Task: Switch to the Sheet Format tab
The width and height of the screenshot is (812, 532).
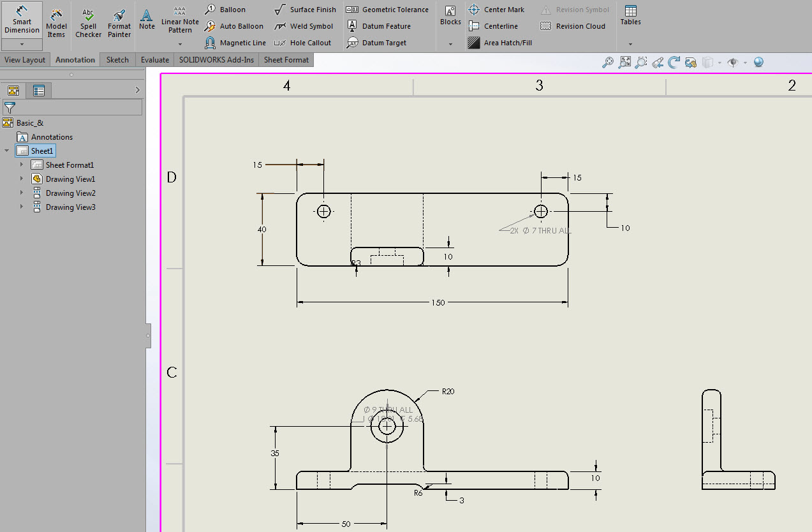Action: (x=286, y=59)
